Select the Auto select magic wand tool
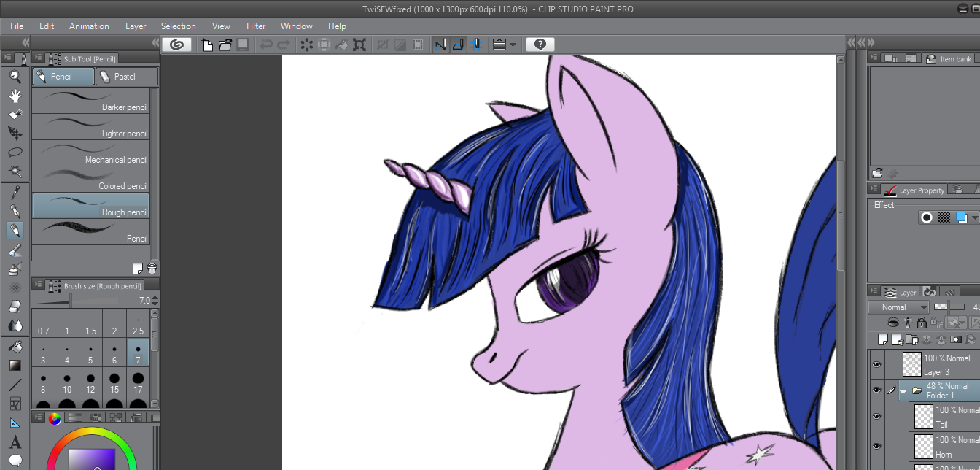This screenshot has width=980, height=470. (15, 172)
